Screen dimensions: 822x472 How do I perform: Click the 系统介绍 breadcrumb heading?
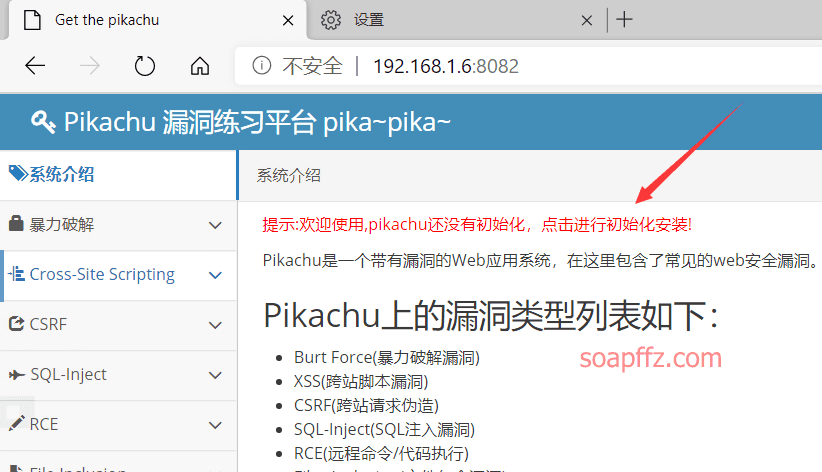(288, 175)
